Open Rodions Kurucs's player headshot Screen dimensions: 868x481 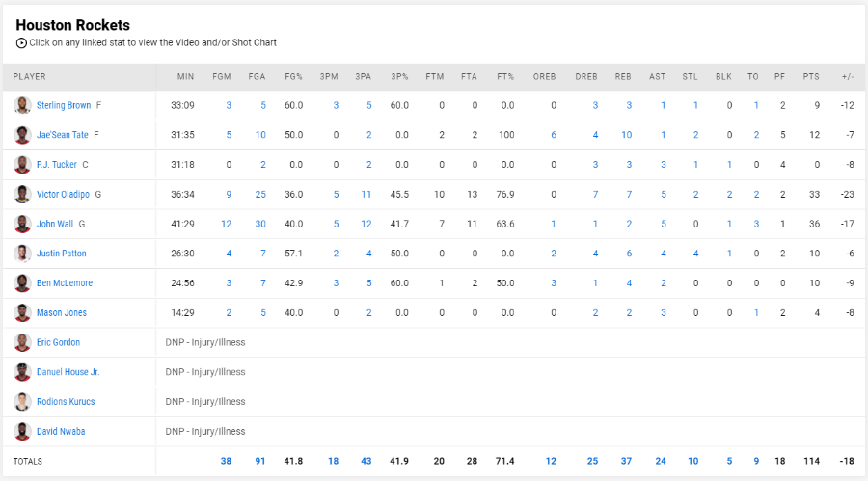(22, 402)
